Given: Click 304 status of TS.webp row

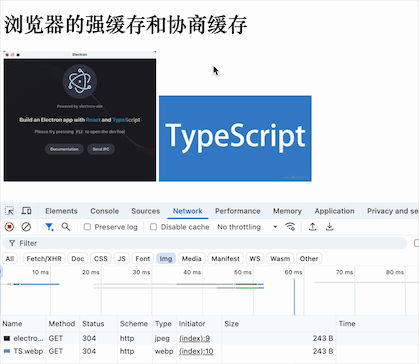Looking at the screenshot, I should (89, 351).
